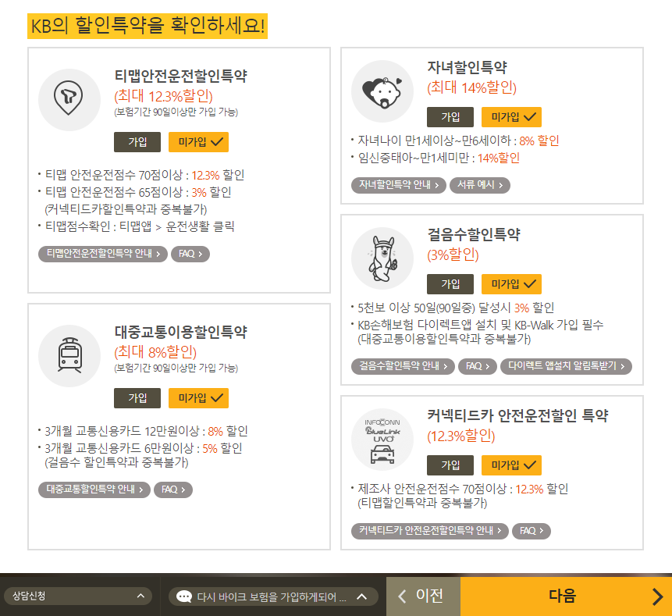Viewport: 672px width, 616px height.
Task: Select 미가입 for 티맵안전운전할인특약
Action: pyautogui.click(x=198, y=142)
